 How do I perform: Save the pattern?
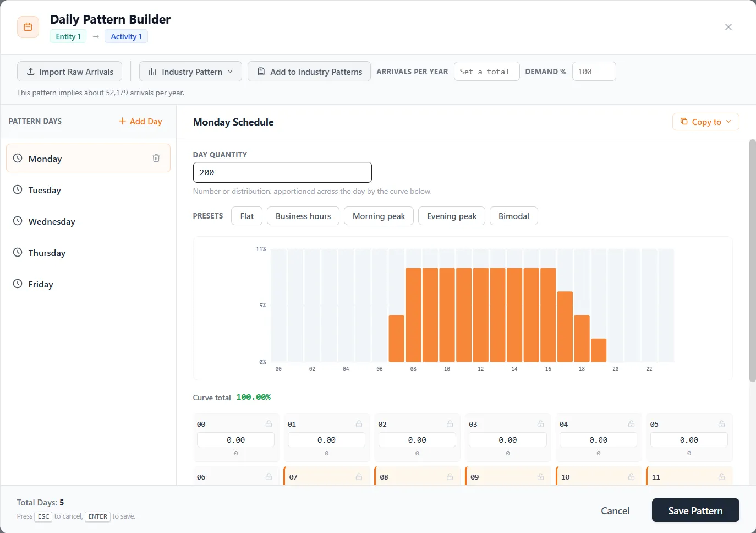click(x=695, y=510)
